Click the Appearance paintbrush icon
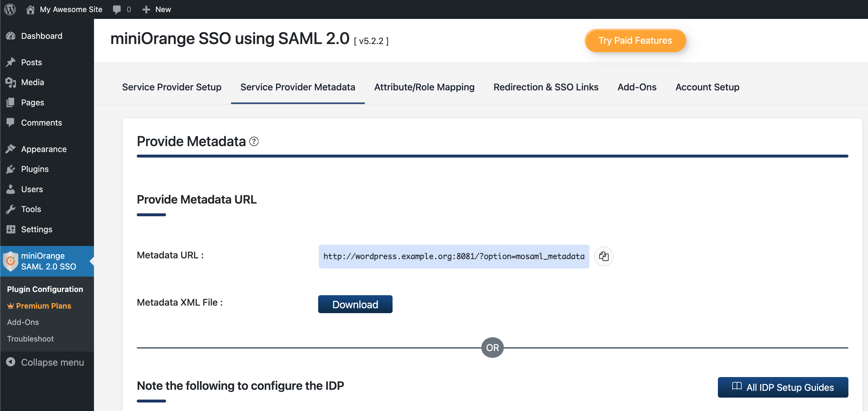Screen dimensions: 868x411 coord(11,149)
